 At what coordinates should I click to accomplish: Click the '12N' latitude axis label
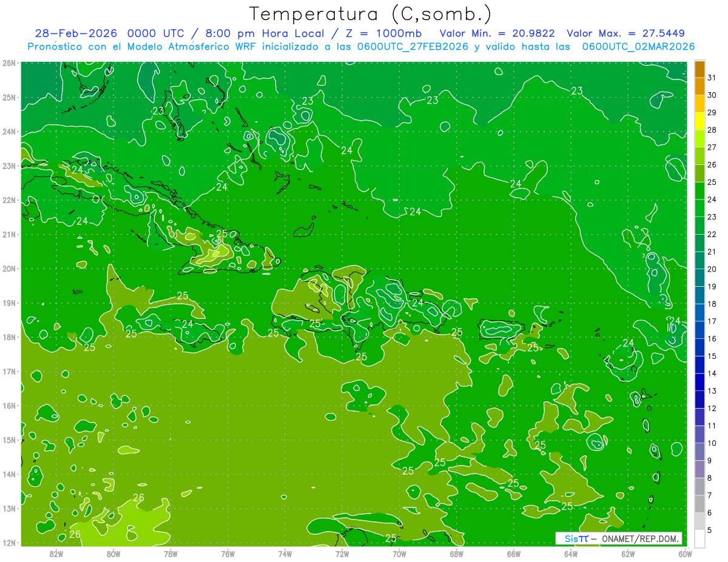[9, 543]
